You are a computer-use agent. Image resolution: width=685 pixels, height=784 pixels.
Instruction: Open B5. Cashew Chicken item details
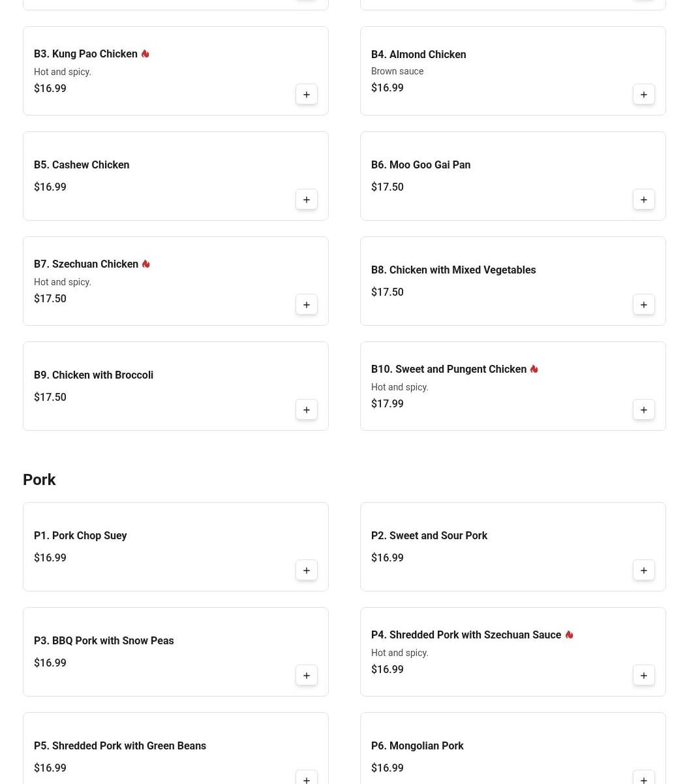[x=82, y=165]
